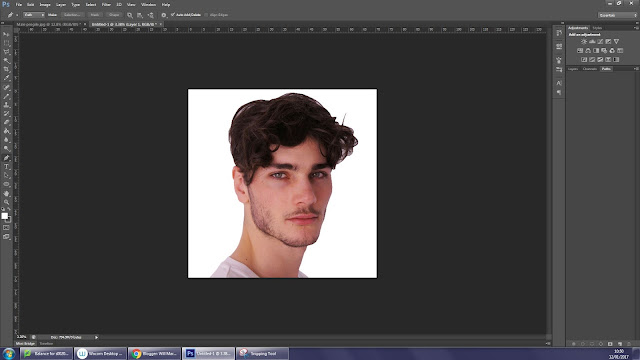
Task: Toggle Auto Add/Delete checkbox
Action: click(x=173, y=15)
